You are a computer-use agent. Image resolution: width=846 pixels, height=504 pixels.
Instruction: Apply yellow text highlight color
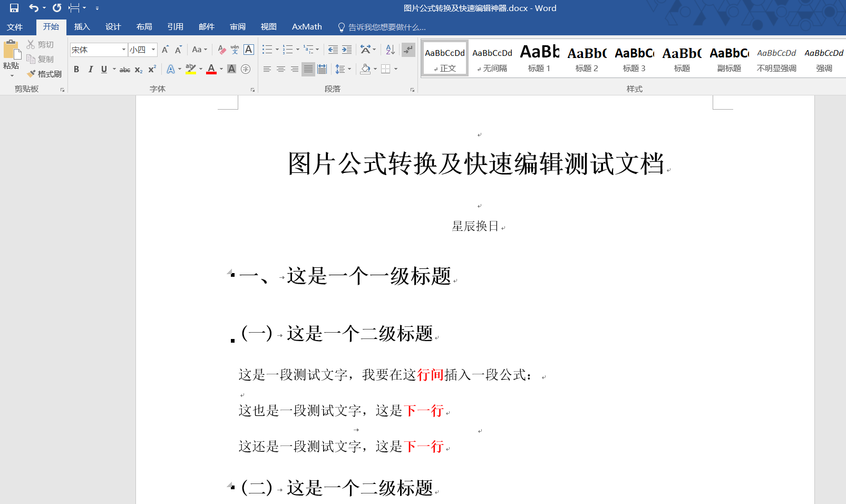pos(190,69)
